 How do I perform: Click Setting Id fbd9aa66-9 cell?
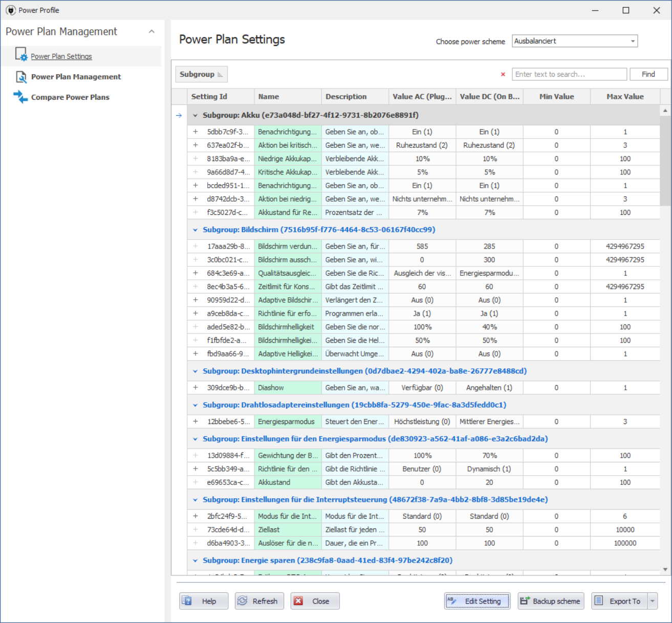229,354
